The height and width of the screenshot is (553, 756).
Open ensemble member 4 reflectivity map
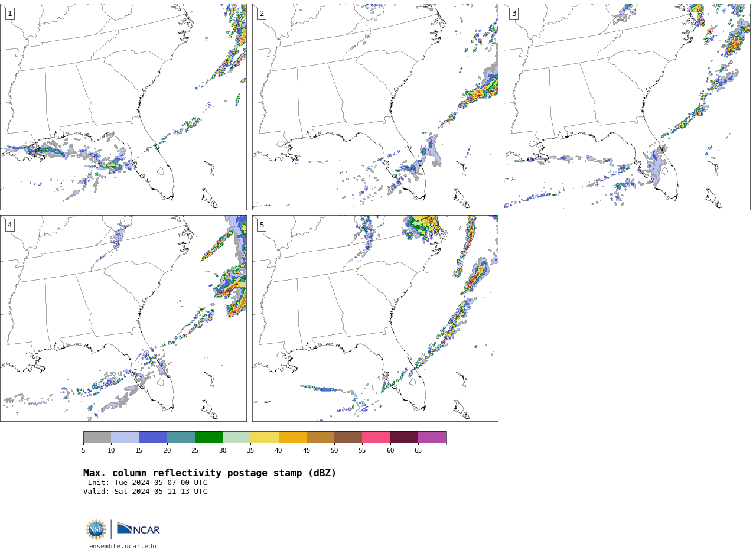click(x=123, y=318)
